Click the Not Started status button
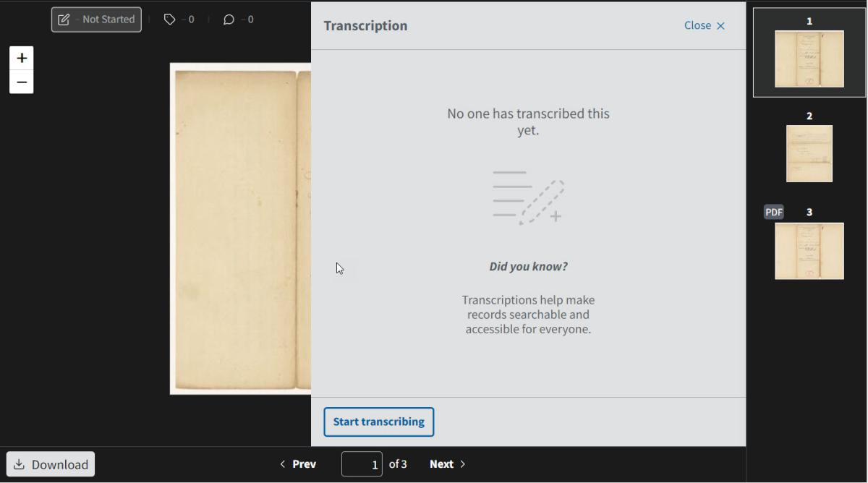The image size is (868, 483). (96, 20)
